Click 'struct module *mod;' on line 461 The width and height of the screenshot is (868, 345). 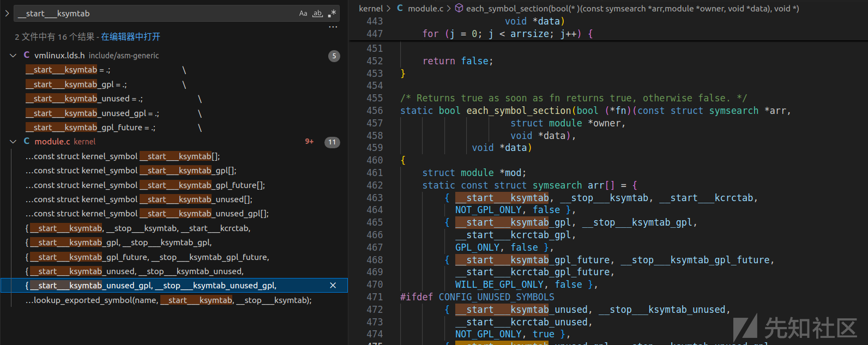[474, 173]
